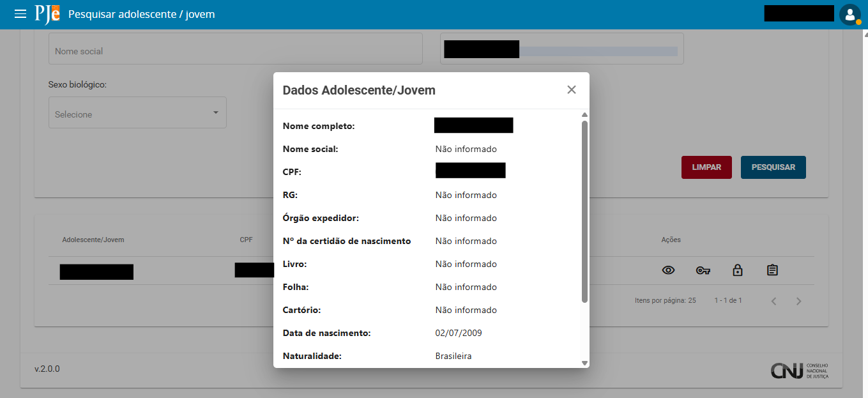Click the previous page chevron
Screen dimensions: 868x398
pyautogui.click(x=773, y=300)
